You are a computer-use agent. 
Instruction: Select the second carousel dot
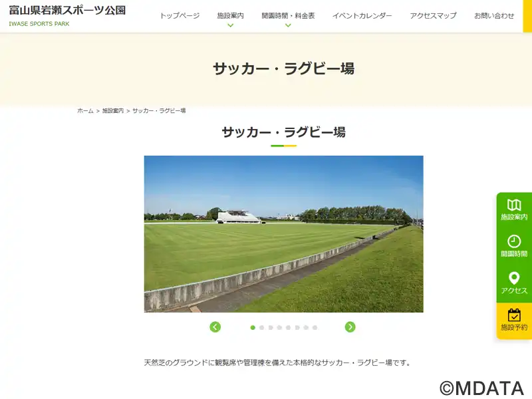pos(261,327)
